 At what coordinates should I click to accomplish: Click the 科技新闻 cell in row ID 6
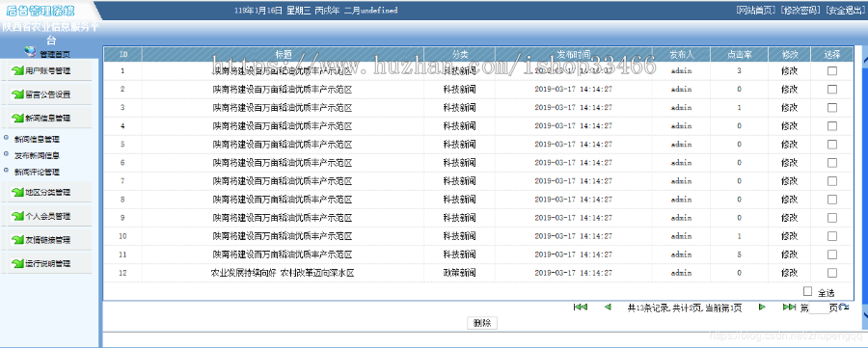tap(459, 163)
